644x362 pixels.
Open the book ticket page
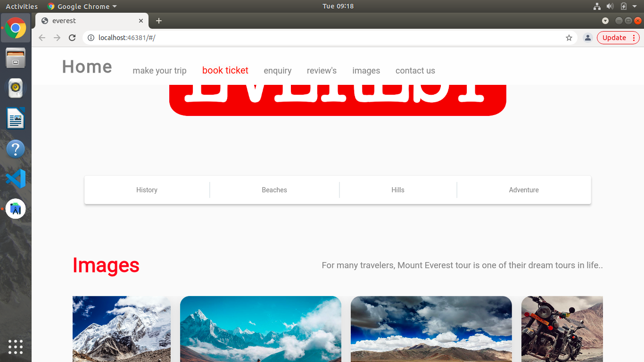[x=225, y=70]
